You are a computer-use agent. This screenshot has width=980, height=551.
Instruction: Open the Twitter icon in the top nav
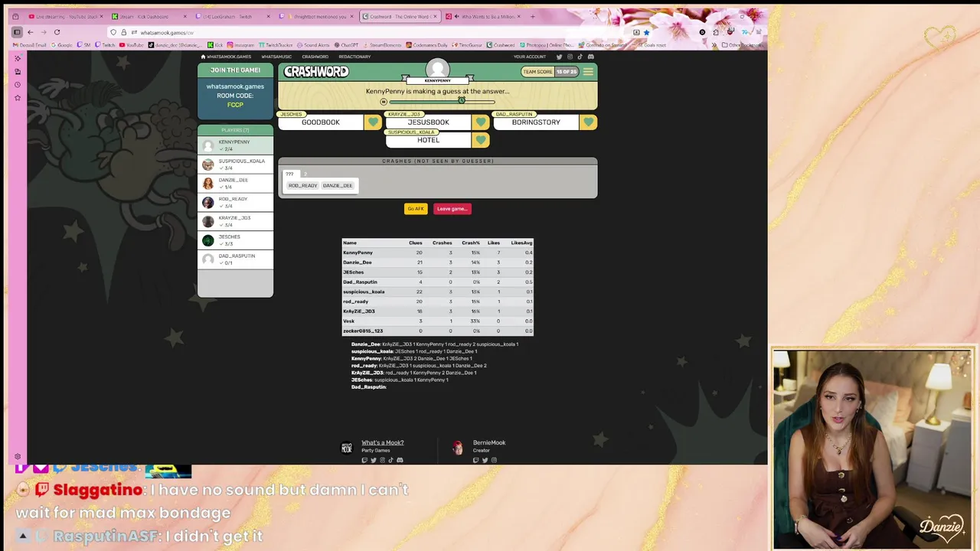(559, 57)
